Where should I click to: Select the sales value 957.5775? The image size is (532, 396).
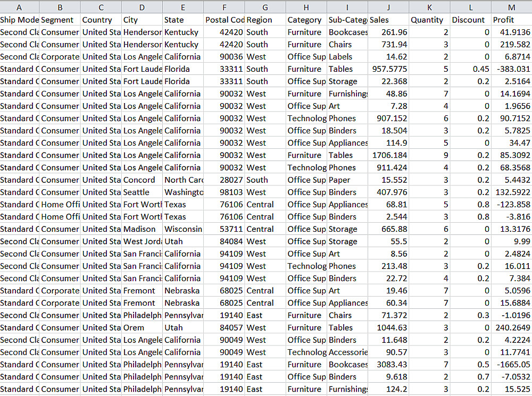pos(388,69)
